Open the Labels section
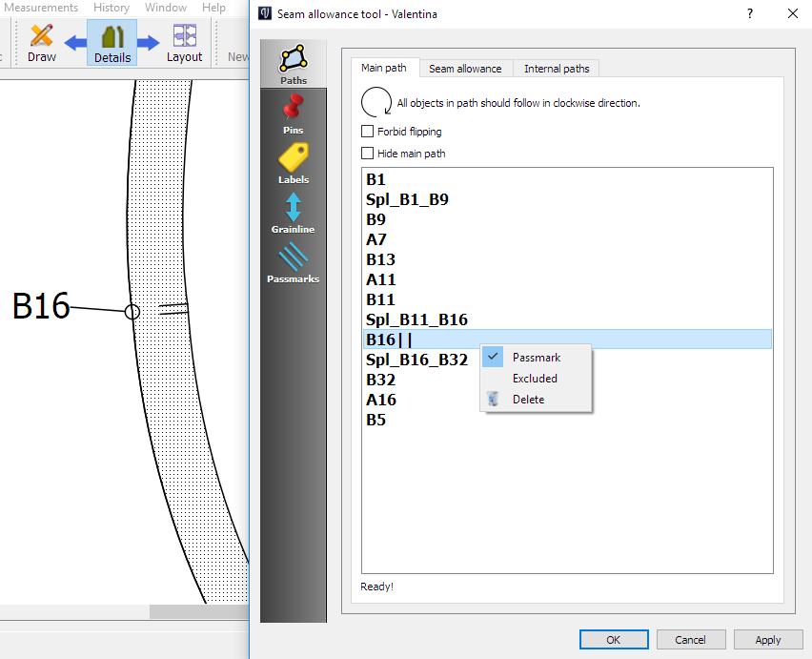Image resolution: width=812 pixels, height=659 pixels. pos(294,163)
